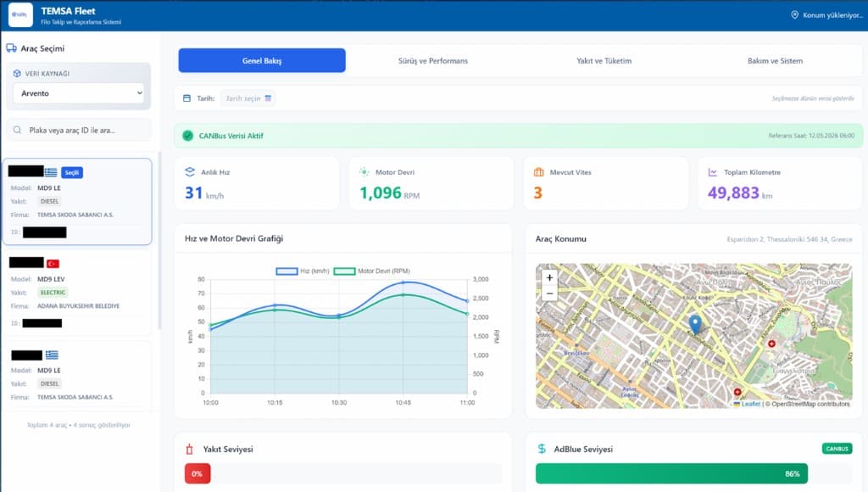Click the 49,883 km value
This screenshot has width=868, height=492.
tap(740, 193)
